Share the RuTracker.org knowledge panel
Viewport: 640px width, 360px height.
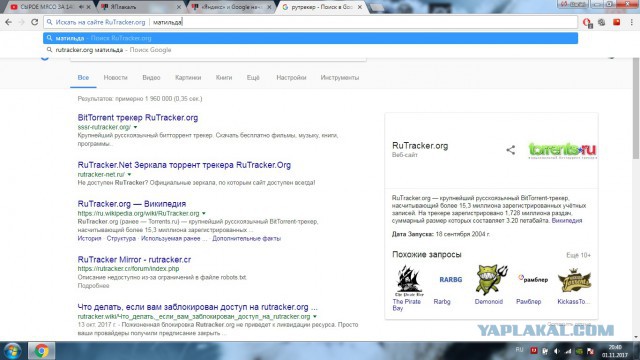click(x=511, y=150)
